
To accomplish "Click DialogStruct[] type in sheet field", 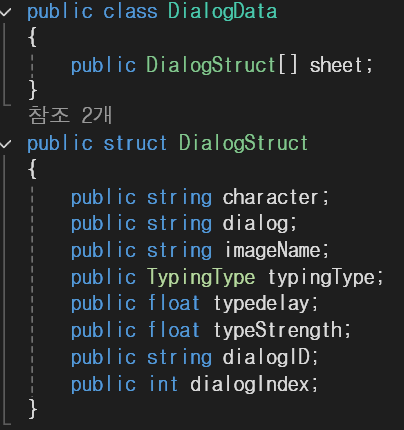I will 222,64.
